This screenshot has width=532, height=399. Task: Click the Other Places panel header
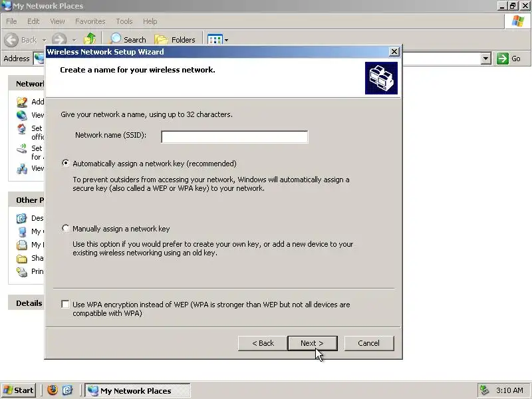pyautogui.click(x=27, y=200)
